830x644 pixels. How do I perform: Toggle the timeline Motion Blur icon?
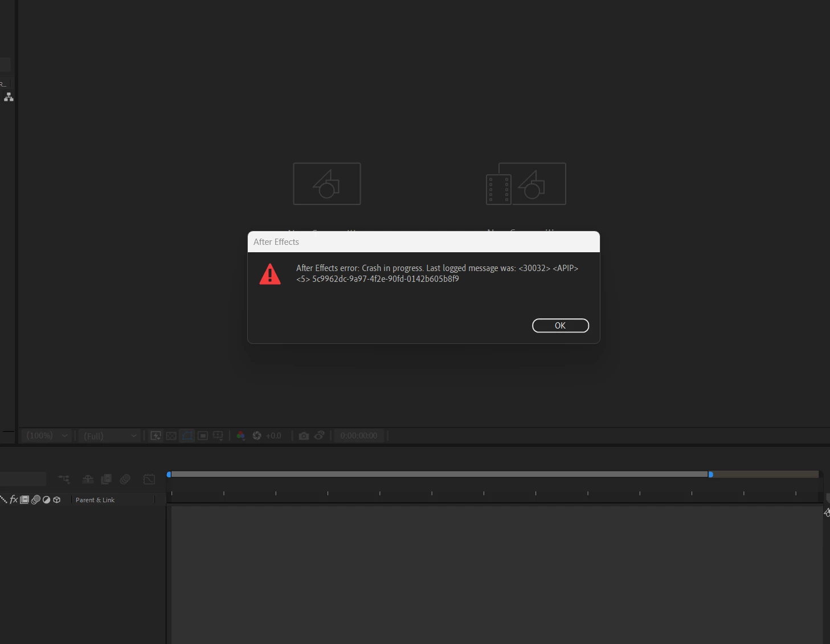[x=125, y=479]
